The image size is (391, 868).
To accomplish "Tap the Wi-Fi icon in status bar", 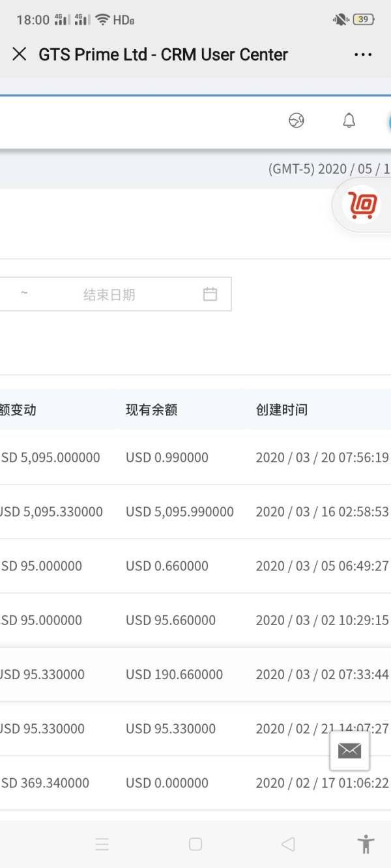I will (102, 20).
